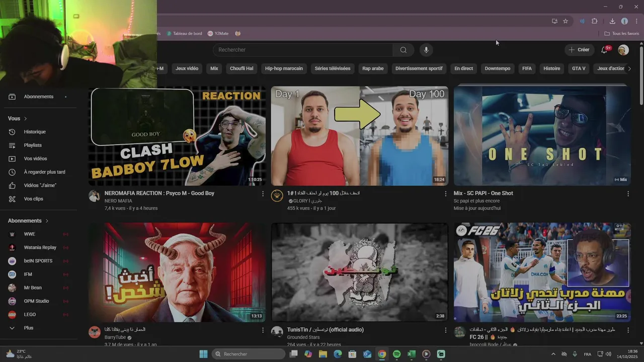Viewport: 644px width, 362px height.
Task: Click the Créer button
Action: click(x=579, y=50)
